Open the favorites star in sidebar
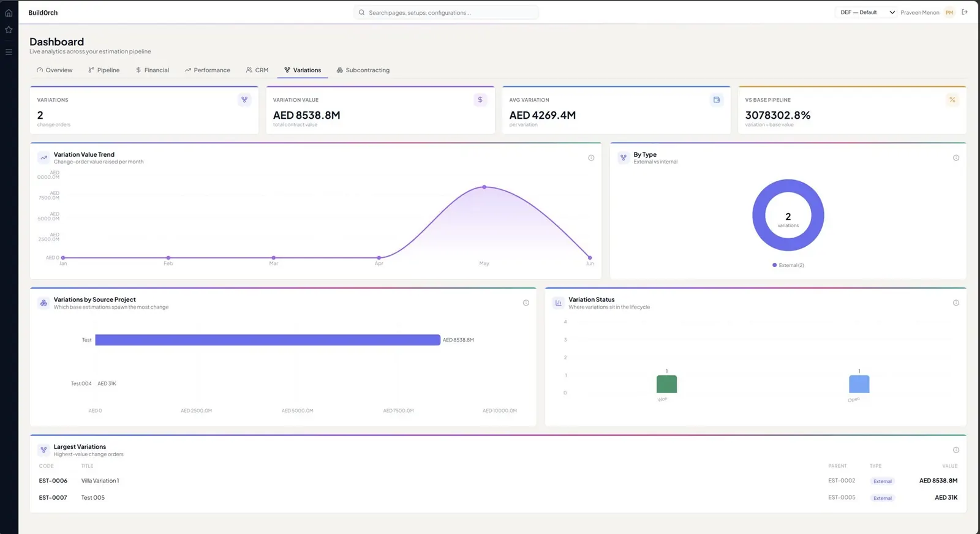Image resolution: width=980 pixels, height=534 pixels. (9, 29)
